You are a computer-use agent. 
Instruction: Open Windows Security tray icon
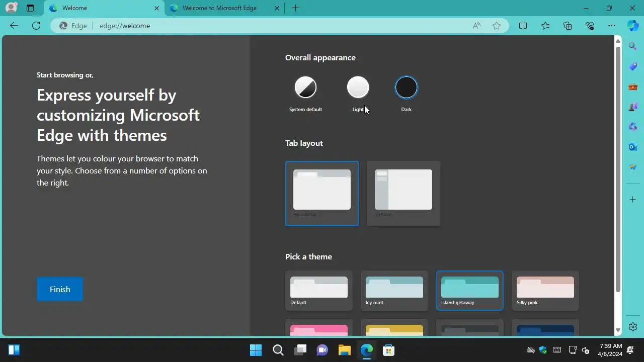543,350
